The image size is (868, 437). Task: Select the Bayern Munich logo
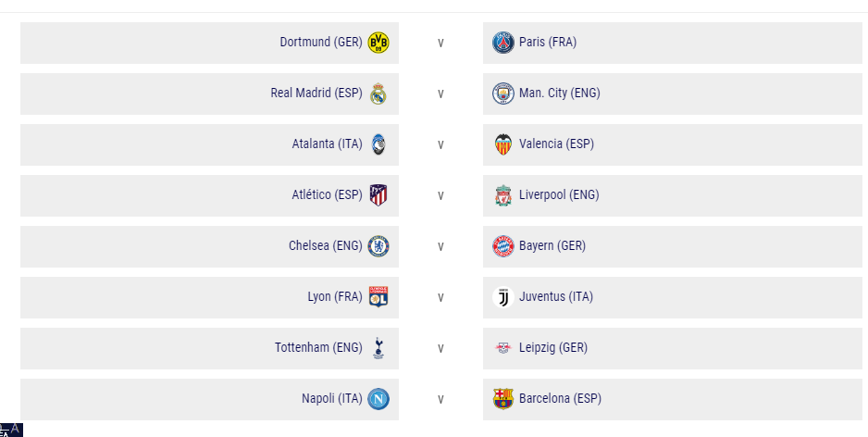(x=503, y=246)
